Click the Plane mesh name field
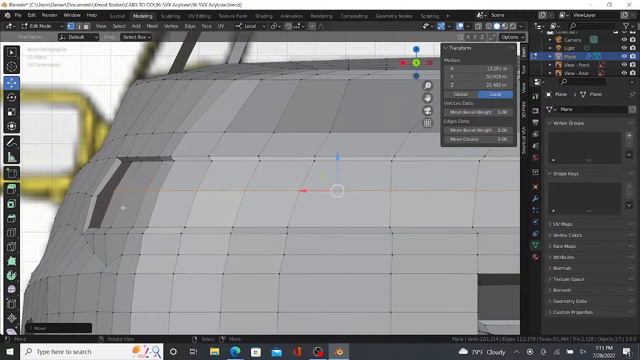 (593, 109)
